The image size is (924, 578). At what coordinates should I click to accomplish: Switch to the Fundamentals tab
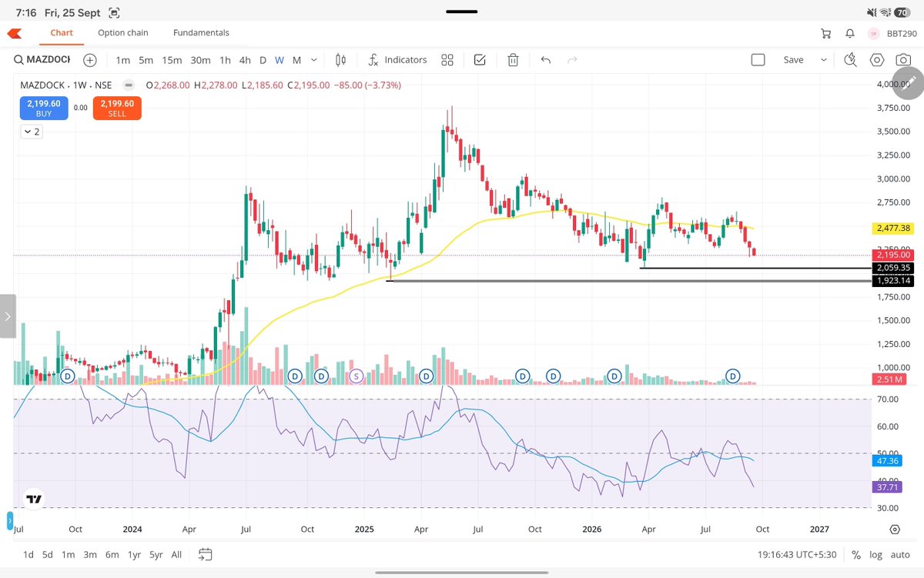pyautogui.click(x=201, y=33)
